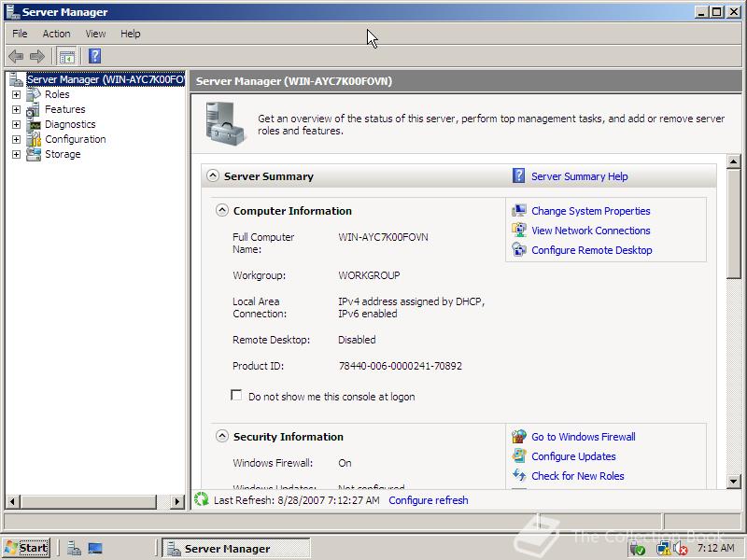Expand the Diagnostics tree node
Screen dimensions: 747x560
coord(16,124)
